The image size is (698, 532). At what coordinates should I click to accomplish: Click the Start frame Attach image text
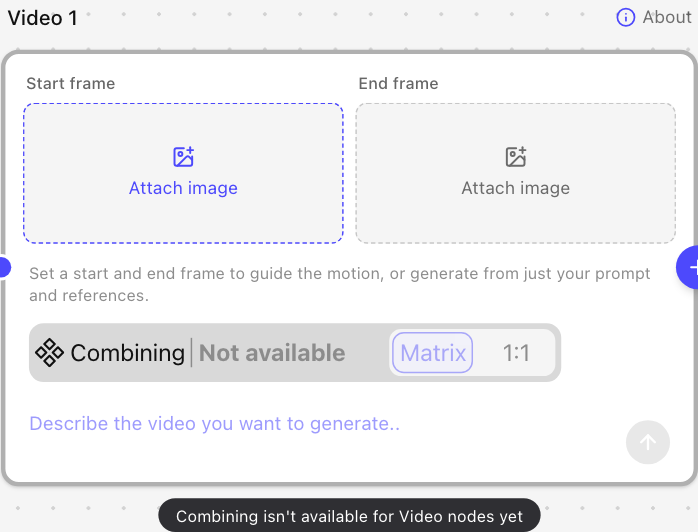point(183,188)
